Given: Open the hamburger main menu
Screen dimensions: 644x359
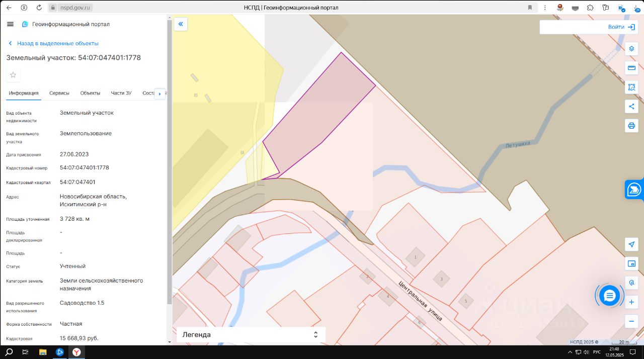Looking at the screenshot, I should coord(10,24).
